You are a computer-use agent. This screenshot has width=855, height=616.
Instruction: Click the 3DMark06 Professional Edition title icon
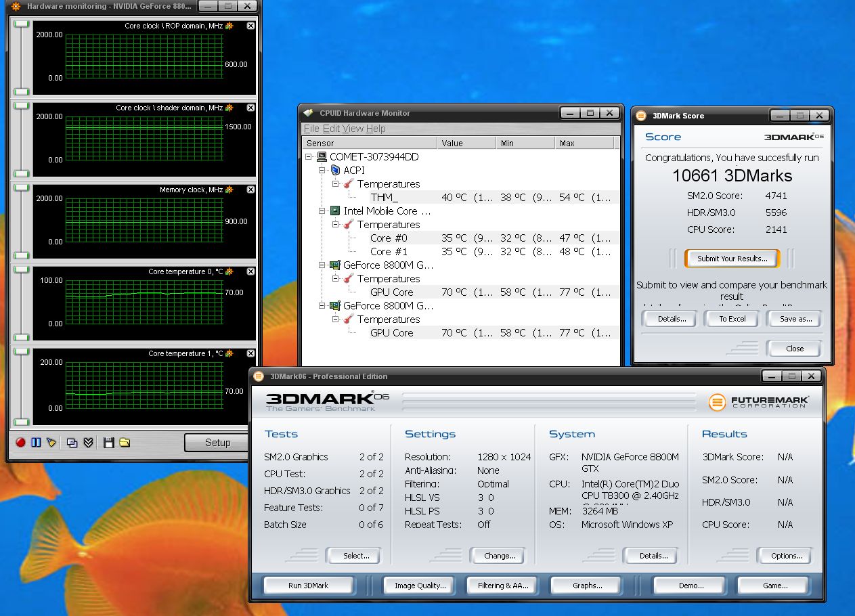click(x=259, y=376)
